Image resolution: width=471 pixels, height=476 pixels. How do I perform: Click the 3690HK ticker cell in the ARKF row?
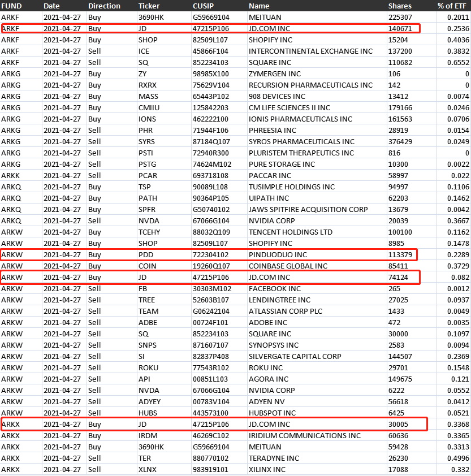point(151,18)
